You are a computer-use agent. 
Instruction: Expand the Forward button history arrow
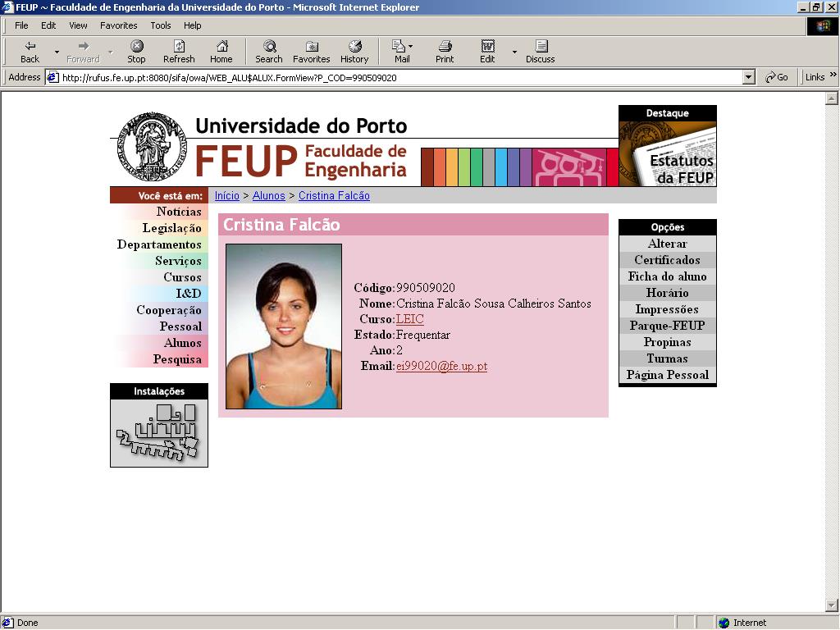tap(111, 52)
